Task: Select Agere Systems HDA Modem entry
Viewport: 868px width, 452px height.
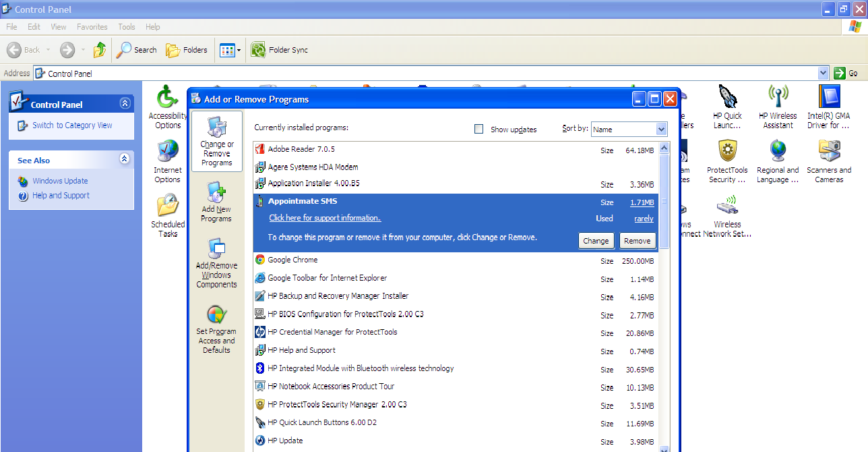Action: (x=456, y=167)
